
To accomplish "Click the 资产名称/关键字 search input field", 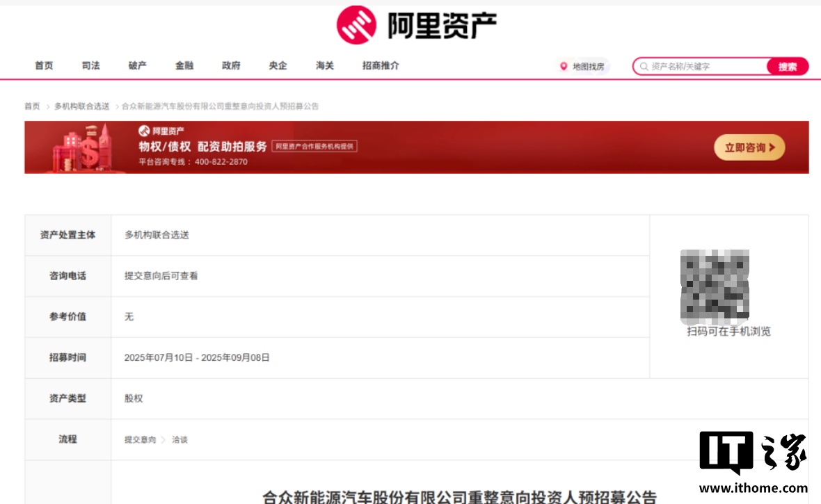I will [x=696, y=67].
